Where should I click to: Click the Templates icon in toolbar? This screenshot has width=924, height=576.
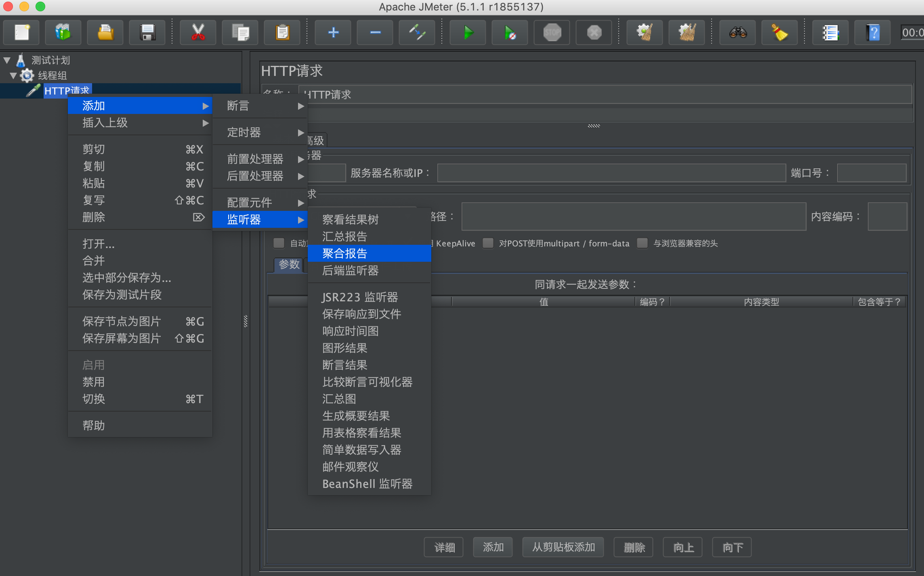63,32
